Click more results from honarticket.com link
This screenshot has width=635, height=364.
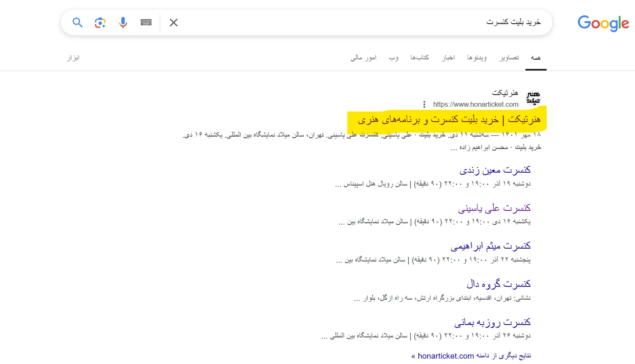471,356
